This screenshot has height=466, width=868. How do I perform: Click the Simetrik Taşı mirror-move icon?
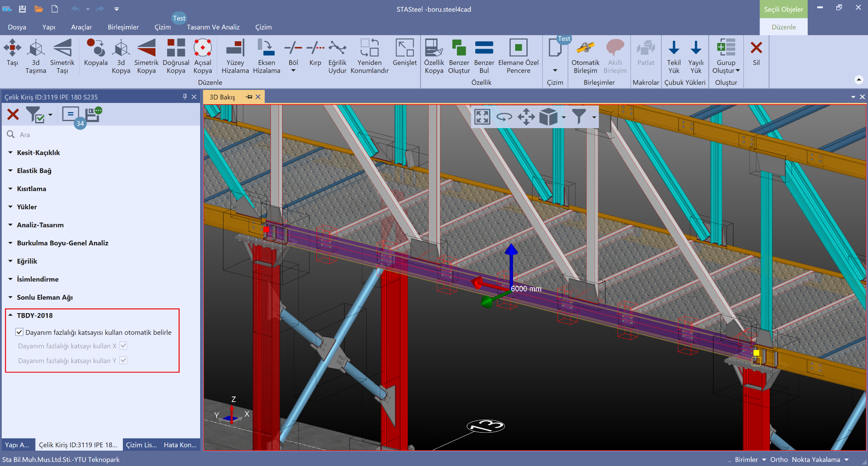[x=62, y=48]
